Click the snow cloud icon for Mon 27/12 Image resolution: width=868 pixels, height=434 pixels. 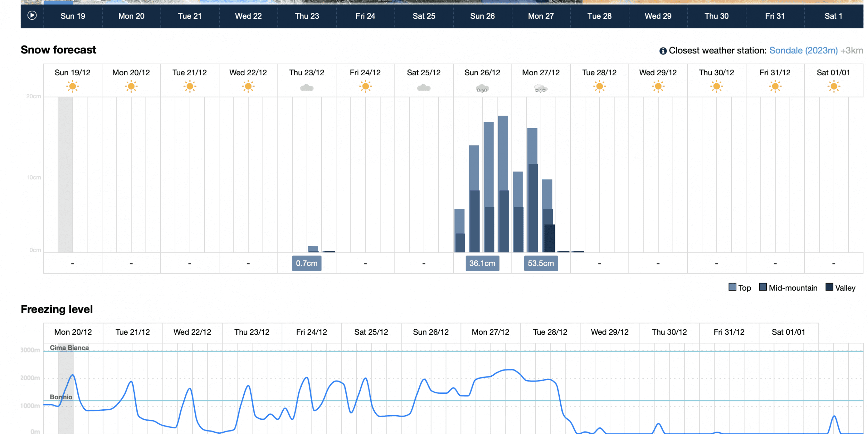[x=541, y=89]
